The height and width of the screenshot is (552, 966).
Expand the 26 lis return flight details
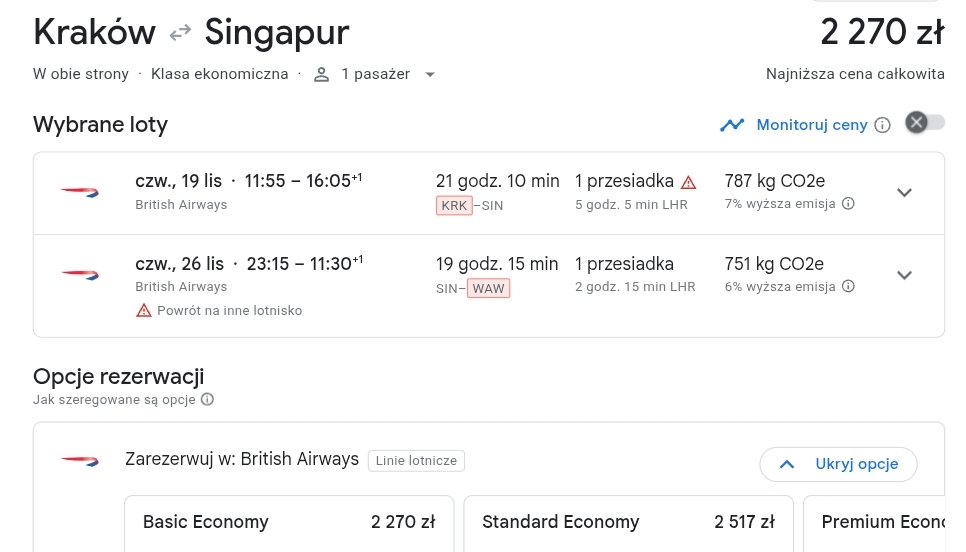point(904,275)
